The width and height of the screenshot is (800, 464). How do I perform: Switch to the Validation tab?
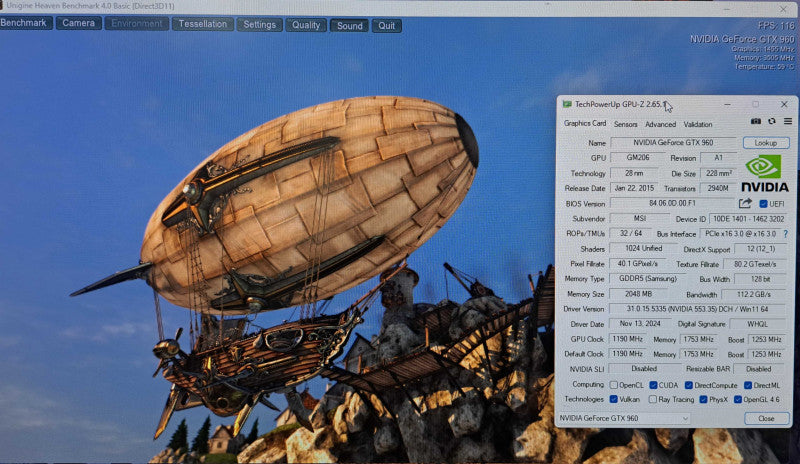(697, 124)
